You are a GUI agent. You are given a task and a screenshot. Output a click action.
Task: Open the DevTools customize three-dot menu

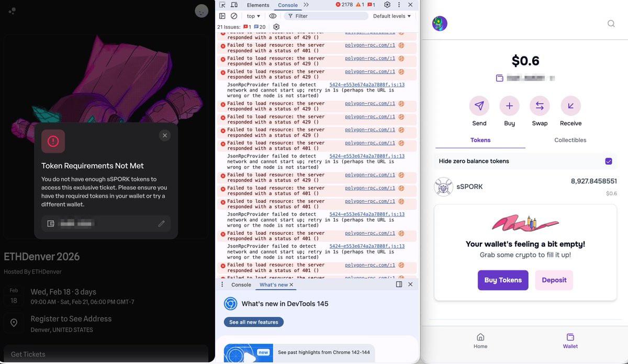click(x=399, y=5)
